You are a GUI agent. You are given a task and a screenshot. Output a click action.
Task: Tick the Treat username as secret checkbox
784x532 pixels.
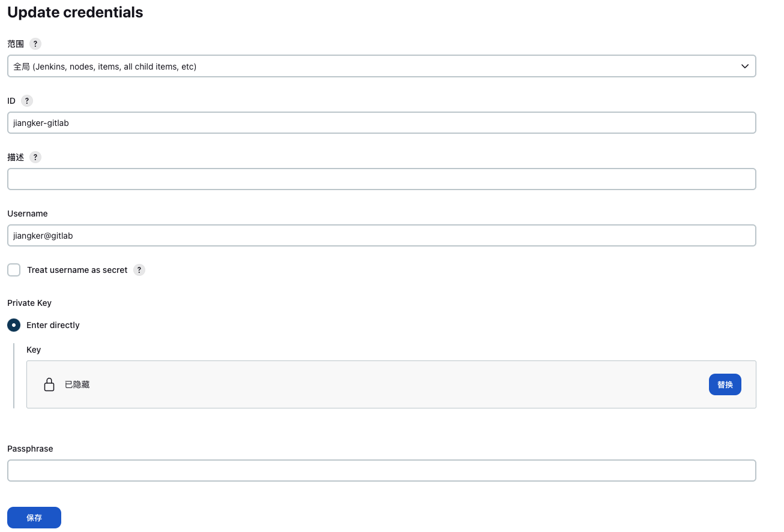[14, 270]
